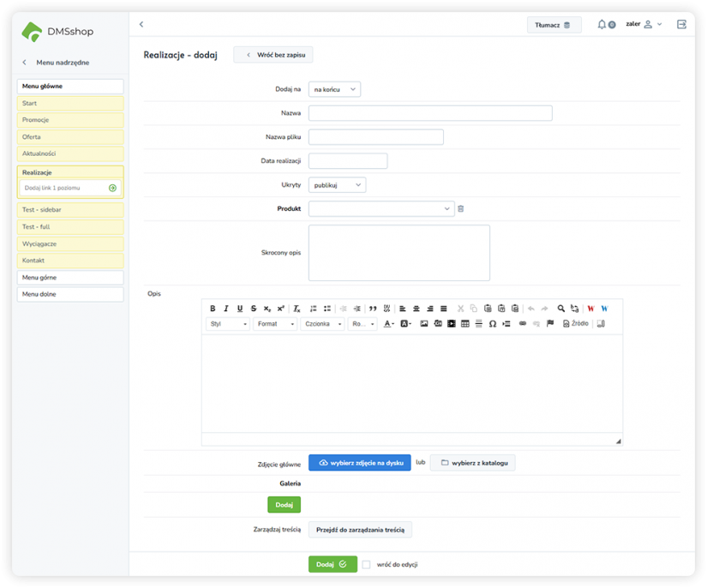The height and width of the screenshot is (588, 707).
Task: Click the Italic formatting icon
Action: click(226, 309)
